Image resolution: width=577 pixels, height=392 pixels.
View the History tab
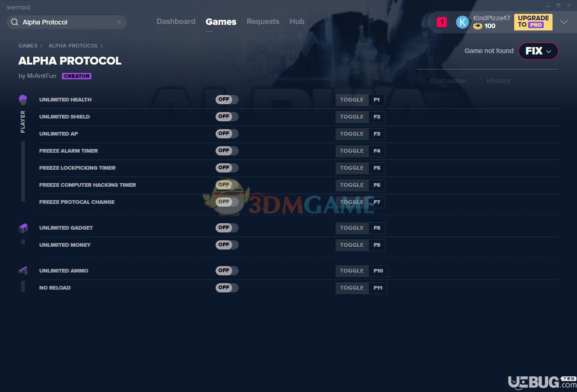[x=499, y=81]
